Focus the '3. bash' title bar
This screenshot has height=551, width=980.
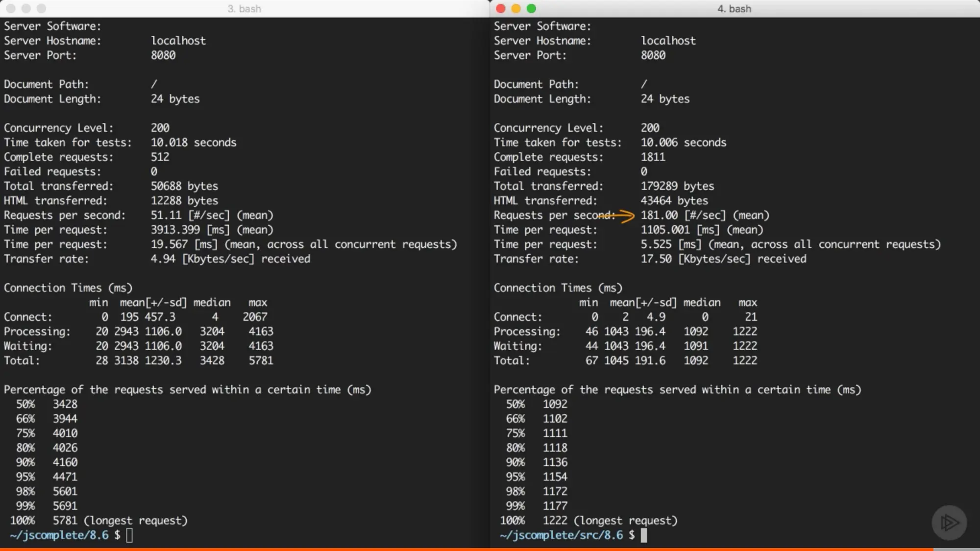[x=244, y=8]
